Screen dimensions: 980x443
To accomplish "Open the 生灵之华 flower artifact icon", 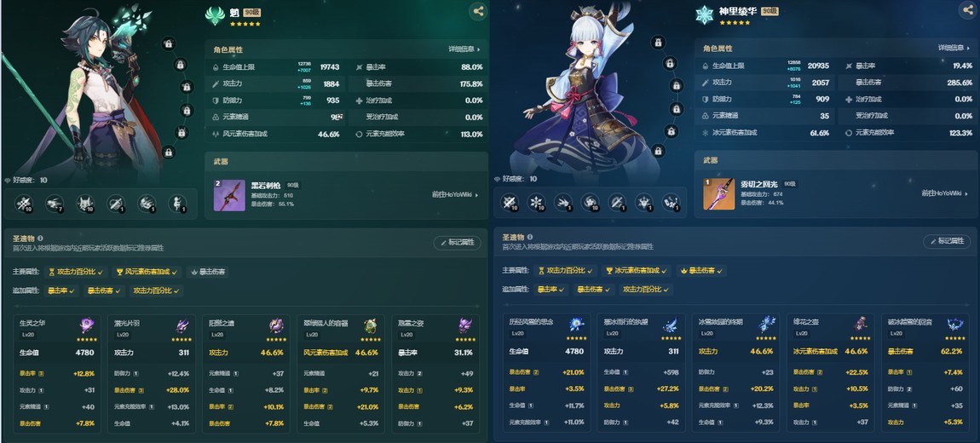I will coord(86,325).
